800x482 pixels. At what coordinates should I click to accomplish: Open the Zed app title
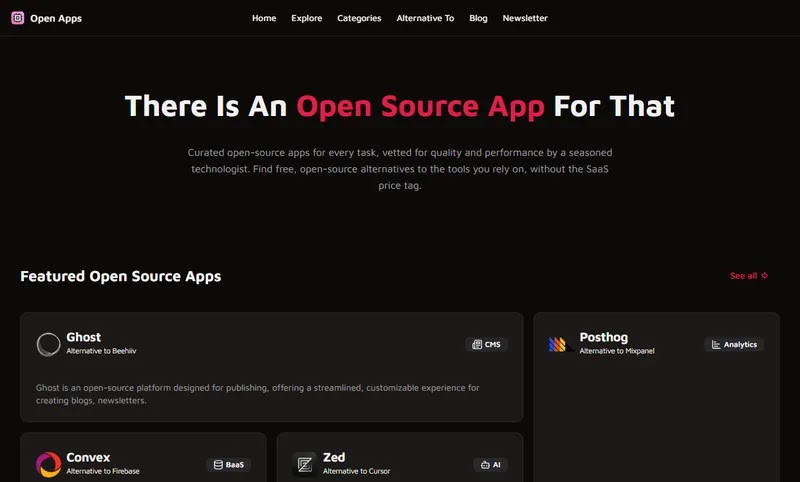pos(334,457)
